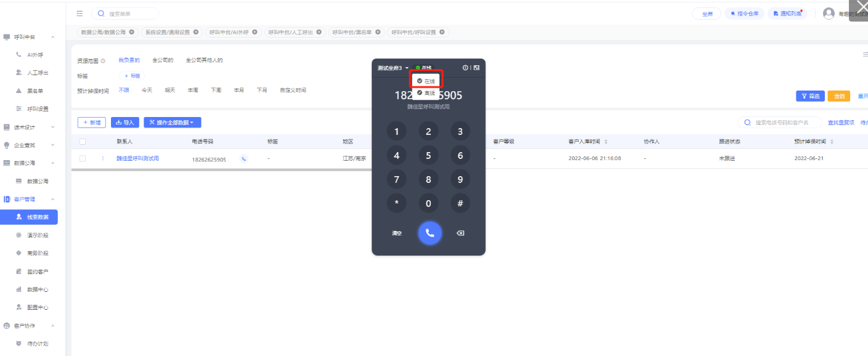The image size is (868, 356).
Task: Click the power icon in dialpad header
Action: [x=465, y=68]
